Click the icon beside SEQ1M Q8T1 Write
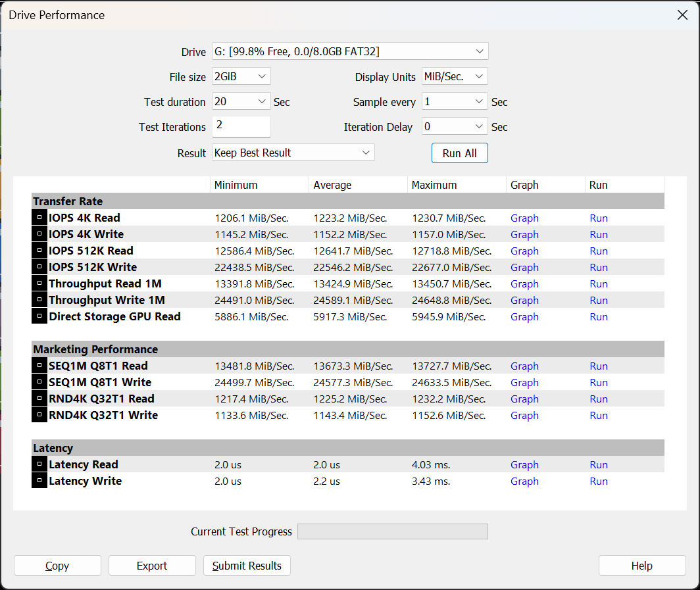The width and height of the screenshot is (700, 590). pos(39,382)
